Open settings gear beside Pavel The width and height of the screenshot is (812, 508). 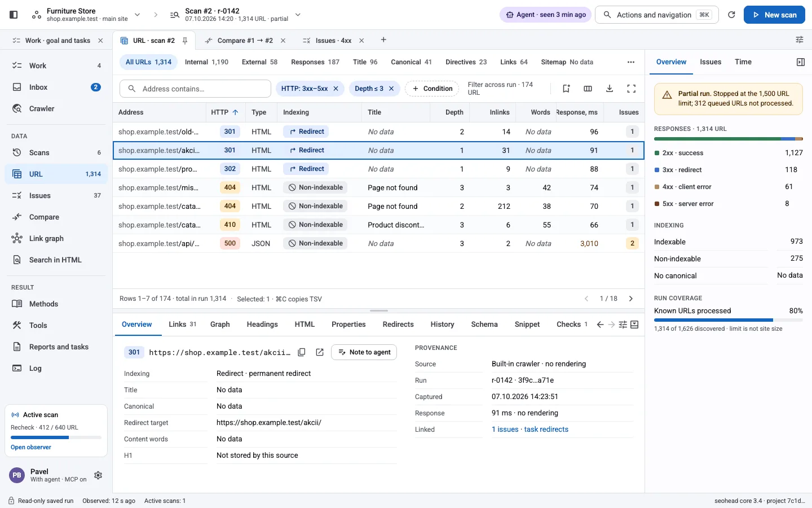click(98, 475)
